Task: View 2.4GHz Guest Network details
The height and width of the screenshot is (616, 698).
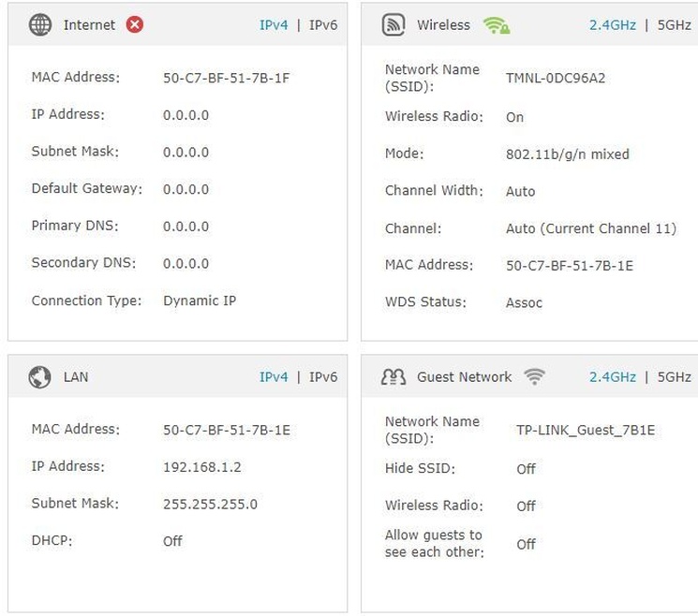Action: [x=613, y=377]
